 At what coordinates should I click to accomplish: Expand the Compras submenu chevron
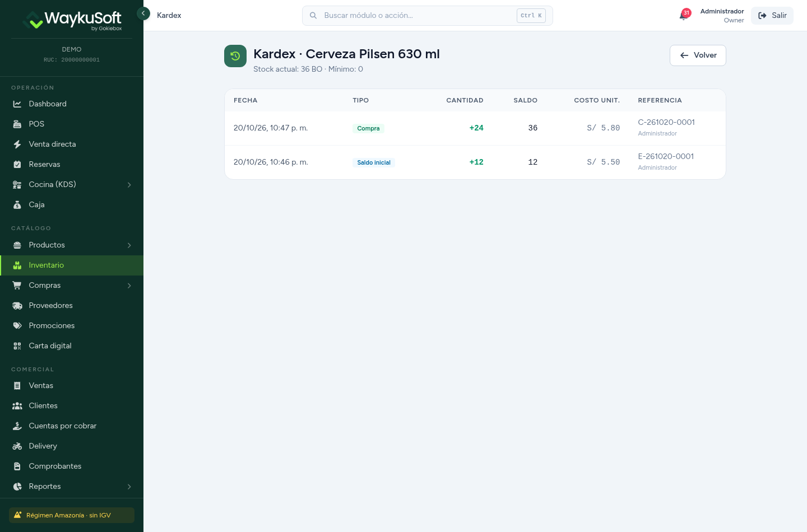pyautogui.click(x=129, y=286)
